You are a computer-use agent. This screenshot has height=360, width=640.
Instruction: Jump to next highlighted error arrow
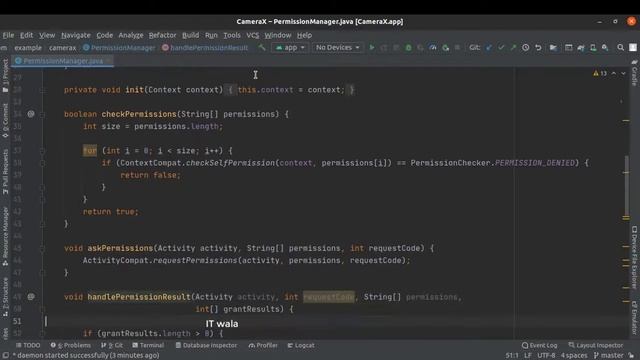[x=623, y=73]
